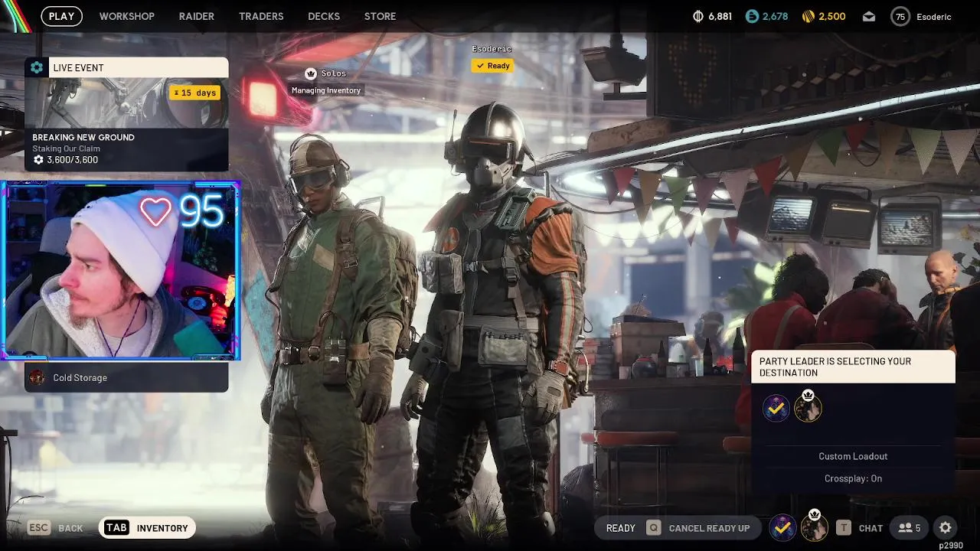Image resolution: width=980 pixels, height=551 pixels.
Task: Select the Cold Storage entry
Action: point(126,377)
